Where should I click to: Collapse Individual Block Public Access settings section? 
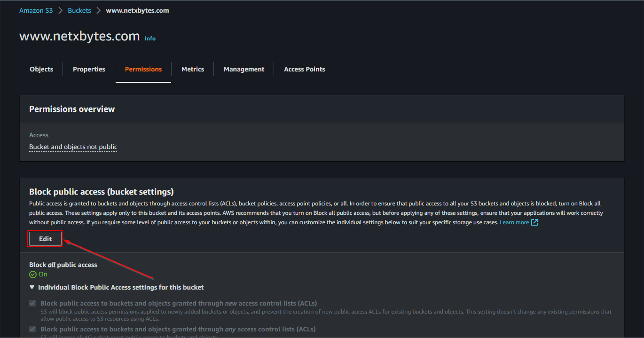[x=32, y=287]
